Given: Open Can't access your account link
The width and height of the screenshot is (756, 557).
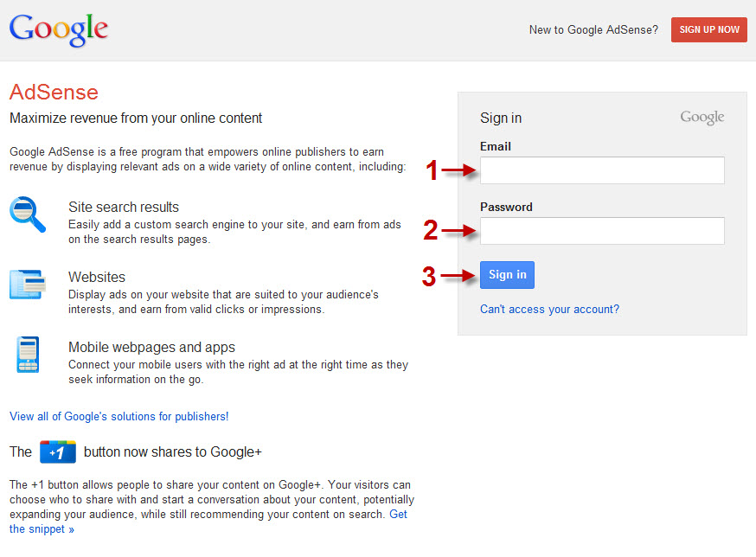Looking at the screenshot, I should click(x=549, y=309).
